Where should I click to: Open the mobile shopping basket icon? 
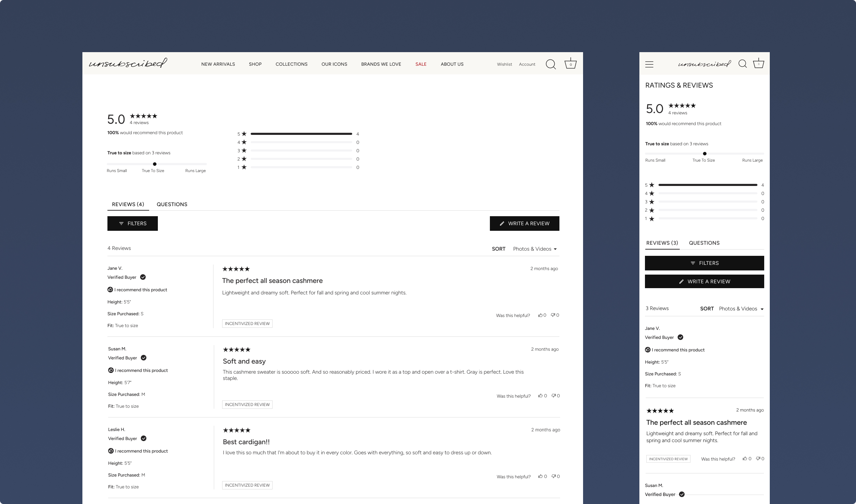[758, 64]
